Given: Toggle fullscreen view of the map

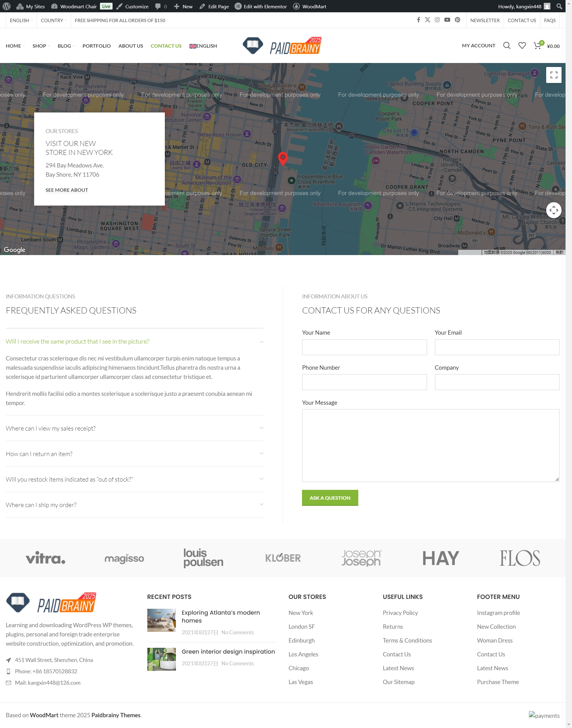Looking at the screenshot, I should pos(554,75).
